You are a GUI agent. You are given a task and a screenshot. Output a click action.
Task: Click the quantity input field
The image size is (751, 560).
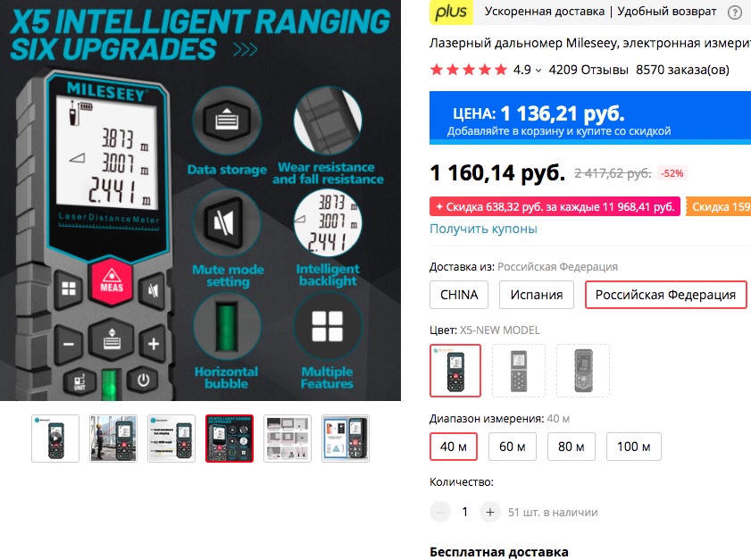pos(464,512)
